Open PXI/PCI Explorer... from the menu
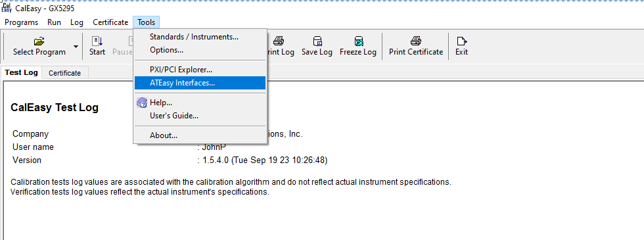The height and width of the screenshot is (240, 644). pyautogui.click(x=200, y=70)
